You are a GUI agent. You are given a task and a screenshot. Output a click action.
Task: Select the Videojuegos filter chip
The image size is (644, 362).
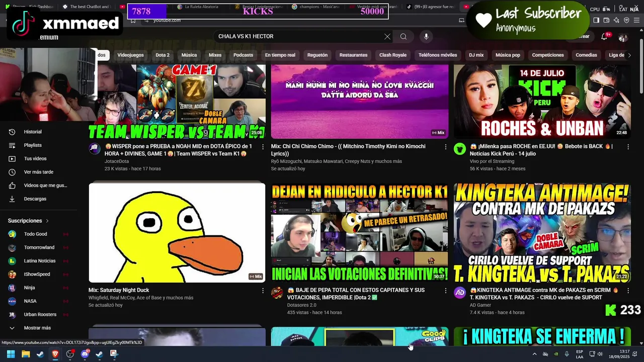pyautogui.click(x=130, y=55)
